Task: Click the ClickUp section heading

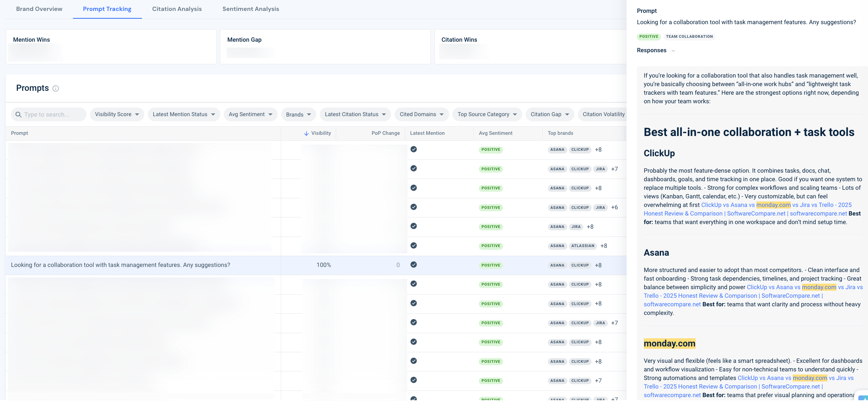Action: click(659, 153)
